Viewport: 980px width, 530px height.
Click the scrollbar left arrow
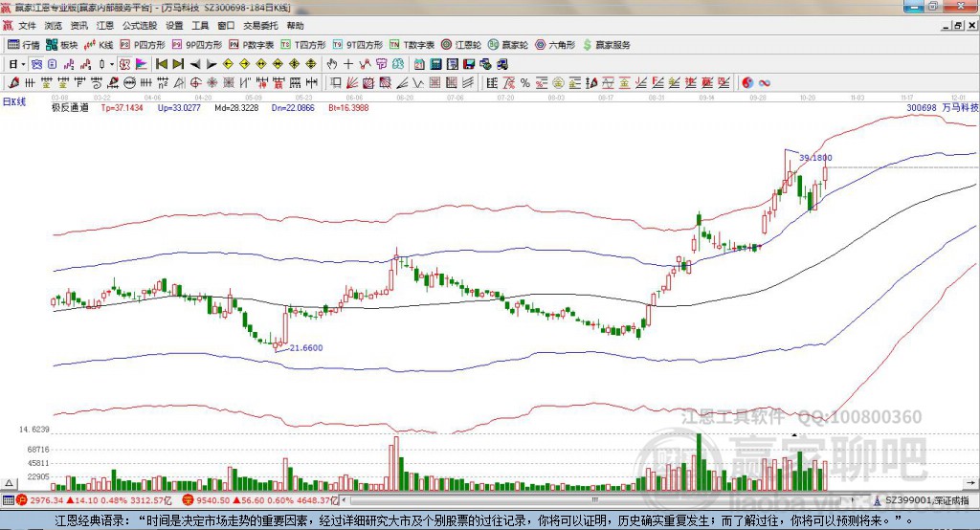[x=344, y=500]
